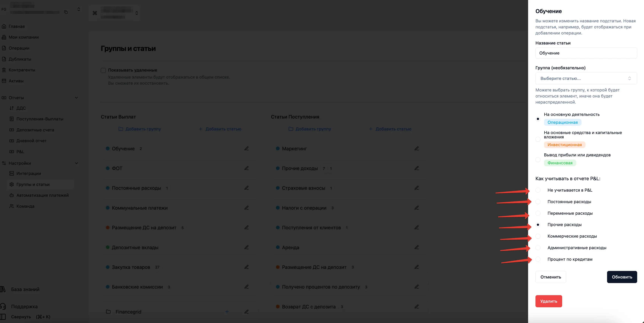
Task: Edit the Возврат ДС с депозита item
Action: (417, 307)
